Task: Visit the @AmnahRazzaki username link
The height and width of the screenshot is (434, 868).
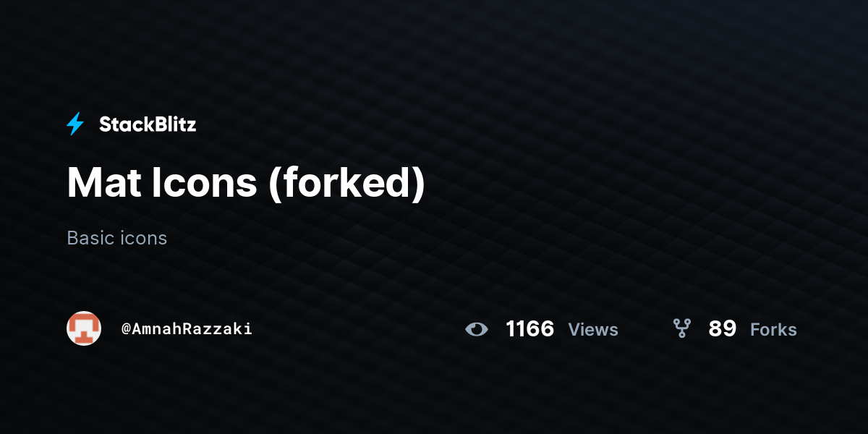Action: click(187, 329)
